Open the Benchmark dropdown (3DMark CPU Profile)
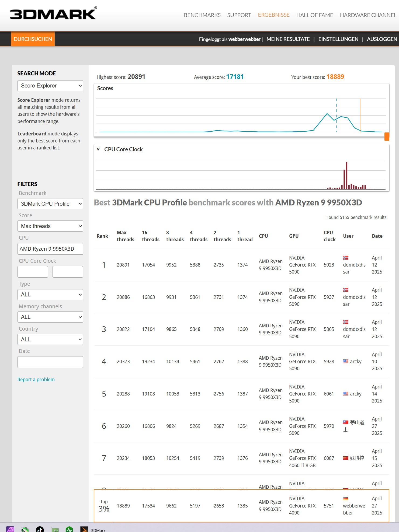This screenshot has height=532, width=399. coord(50,204)
